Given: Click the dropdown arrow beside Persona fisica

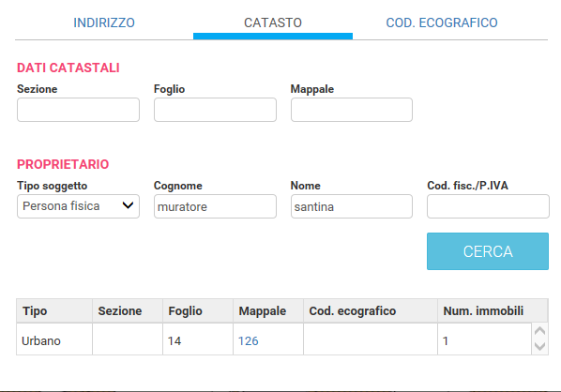Looking at the screenshot, I should [128, 205].
